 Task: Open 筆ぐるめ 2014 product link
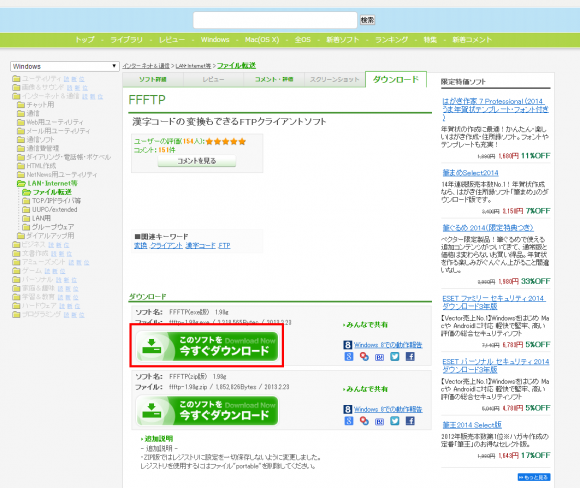tap(488, 228)
